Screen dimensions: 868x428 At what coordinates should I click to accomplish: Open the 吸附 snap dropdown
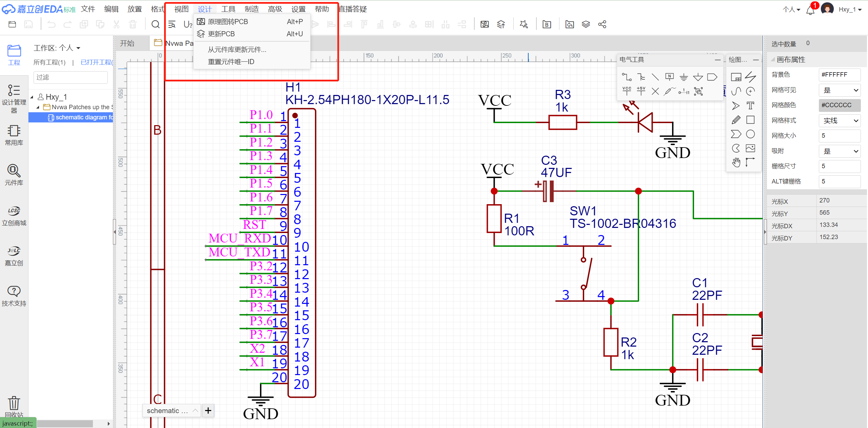pos(840,151)
